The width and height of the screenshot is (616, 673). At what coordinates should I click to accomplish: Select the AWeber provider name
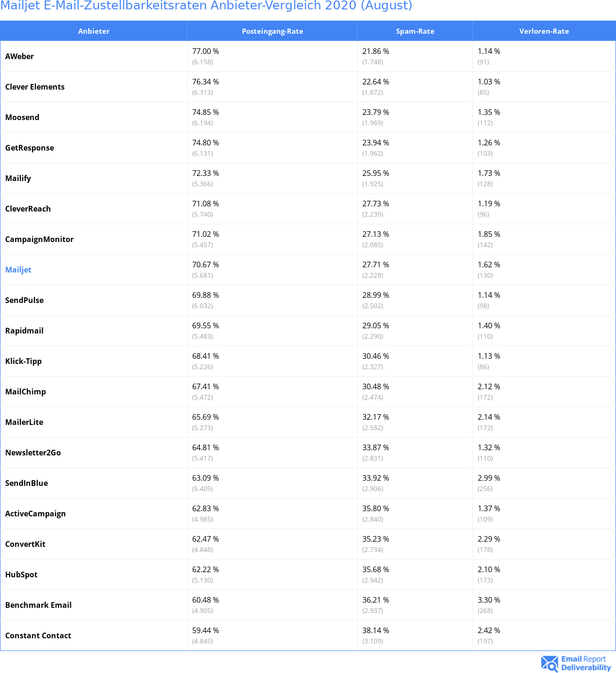click(x=20, y=56)
